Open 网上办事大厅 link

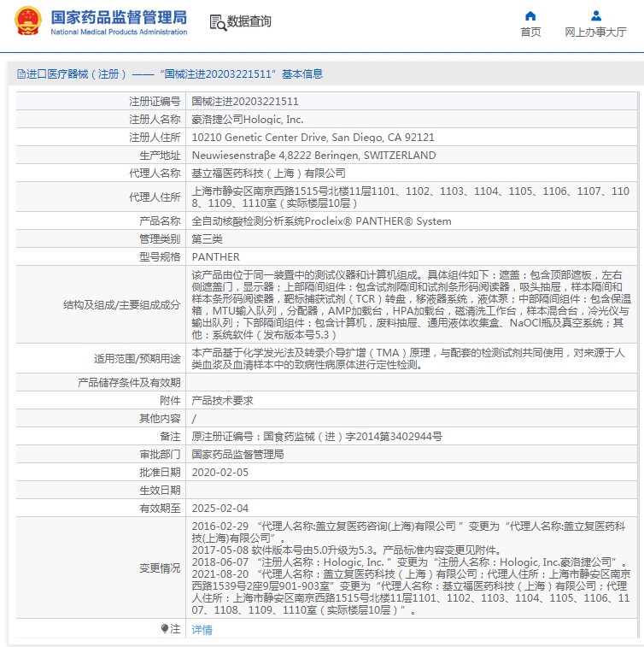[595, 32]
